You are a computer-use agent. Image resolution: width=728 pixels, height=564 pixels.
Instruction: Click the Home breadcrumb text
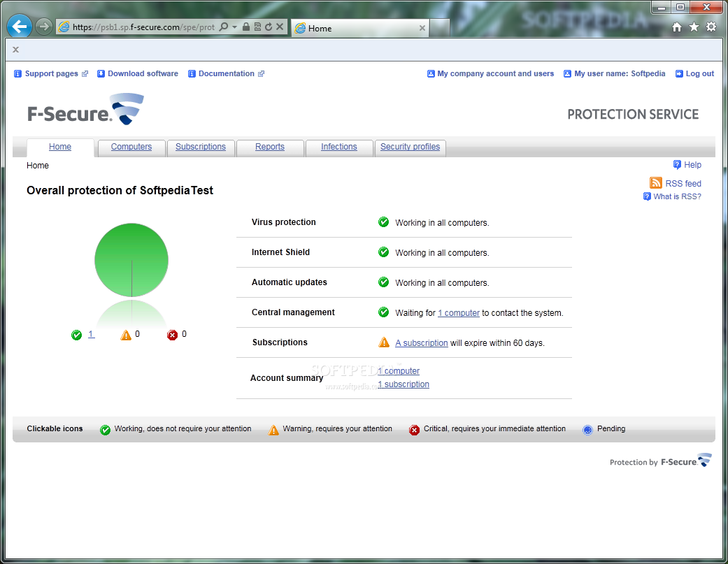[38, 166]
